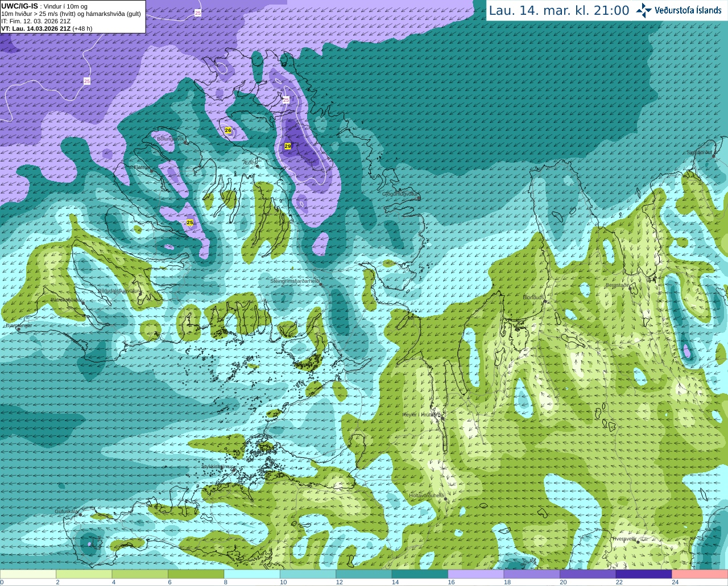Click the pink swatch above 24 m/s
Image resolution: width=728 pixels, height=586 pixels.
[x=700, y=573]
